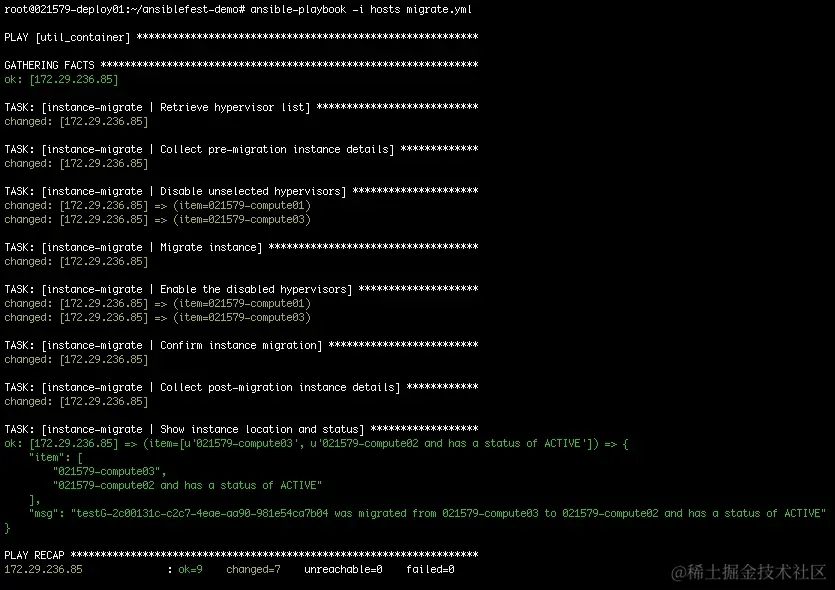Image resolution: width=835 pixels, height=590 pixels.
Task: Click the 'PLAY [util_container]' header line
Action: 241,37
